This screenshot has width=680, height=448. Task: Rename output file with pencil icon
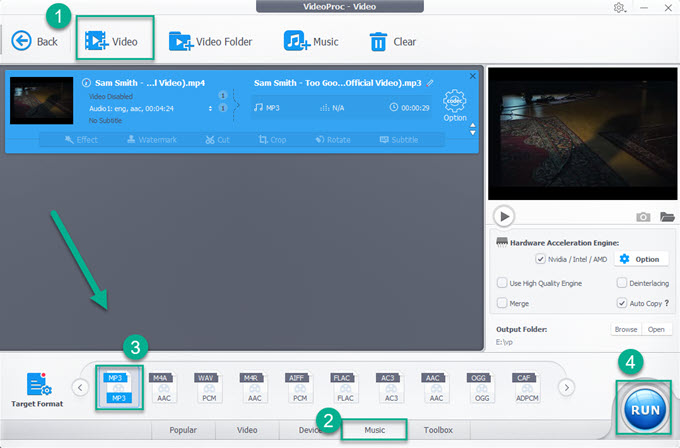430,83
